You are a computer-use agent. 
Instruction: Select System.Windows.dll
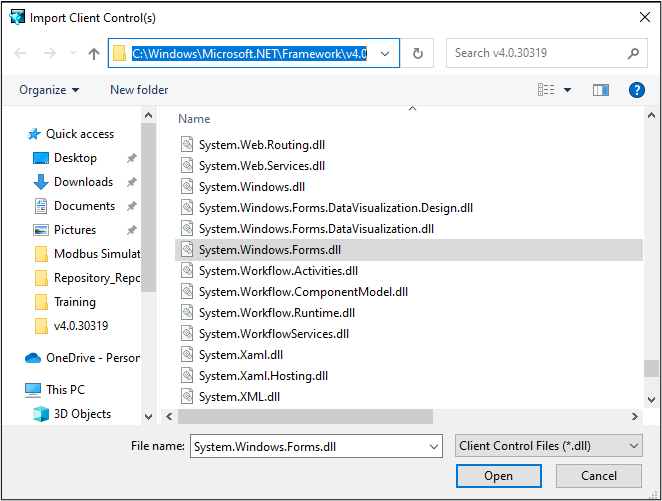pyautogui.click(x=252, y=187)
